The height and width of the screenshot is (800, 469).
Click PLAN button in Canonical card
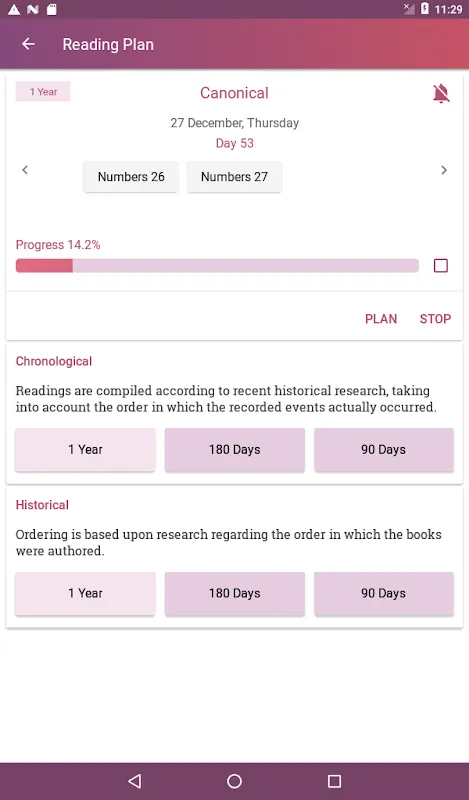tap(381, 319)
